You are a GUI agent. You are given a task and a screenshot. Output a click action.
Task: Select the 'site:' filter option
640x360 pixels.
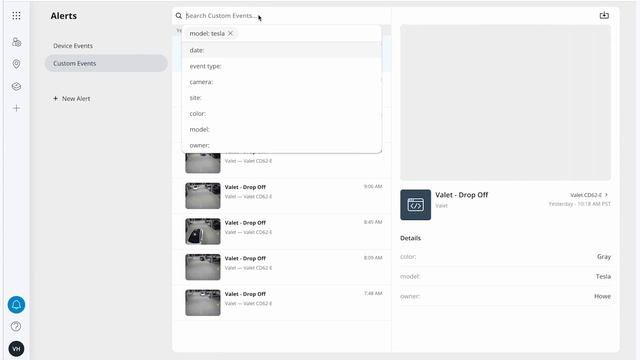282,98
